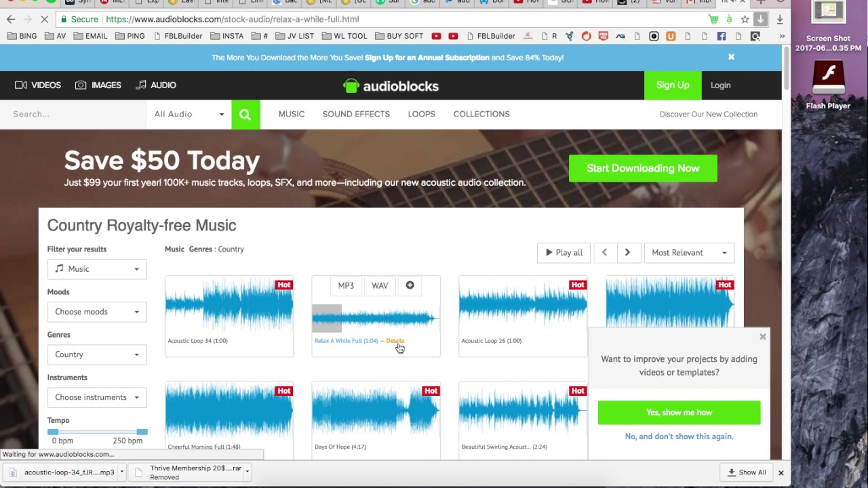
Task: Click Start Downloading Now button
Action: [x=643, y=168]
